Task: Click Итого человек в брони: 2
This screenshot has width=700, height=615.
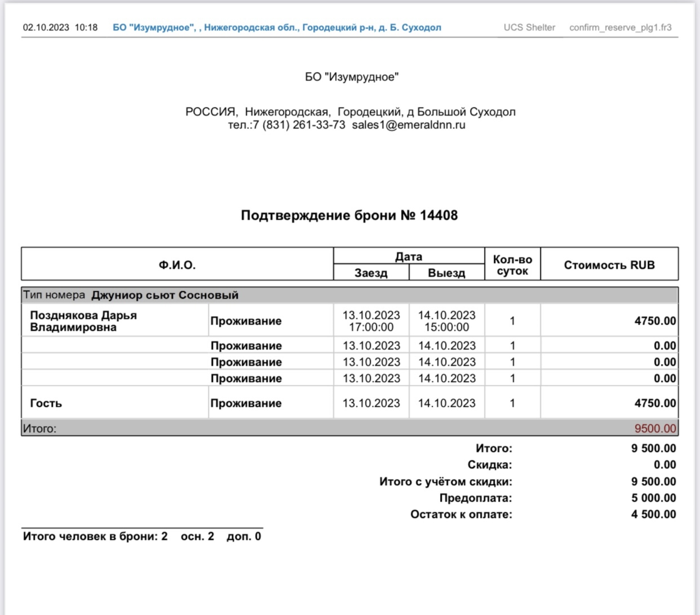Action: coord(95,536)
